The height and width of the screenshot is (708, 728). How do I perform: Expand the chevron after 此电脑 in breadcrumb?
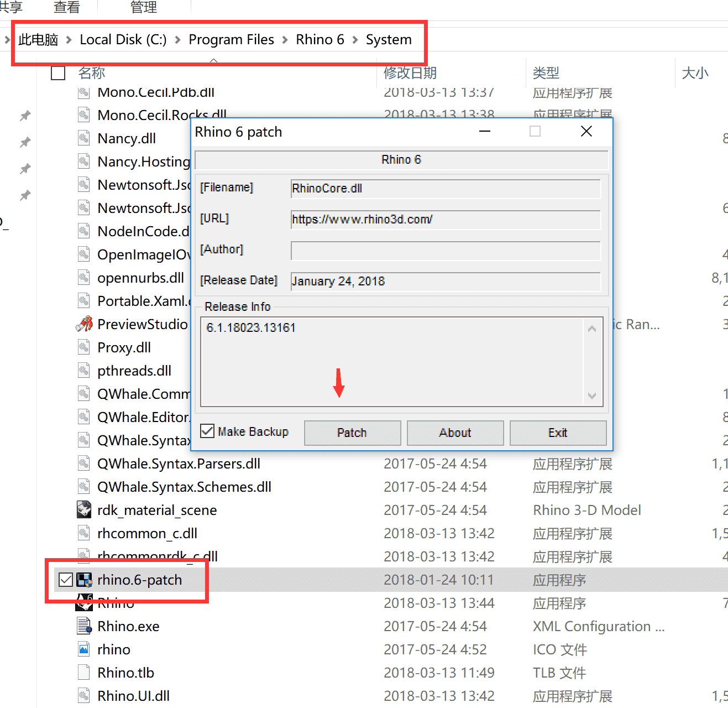click(69, 40)
